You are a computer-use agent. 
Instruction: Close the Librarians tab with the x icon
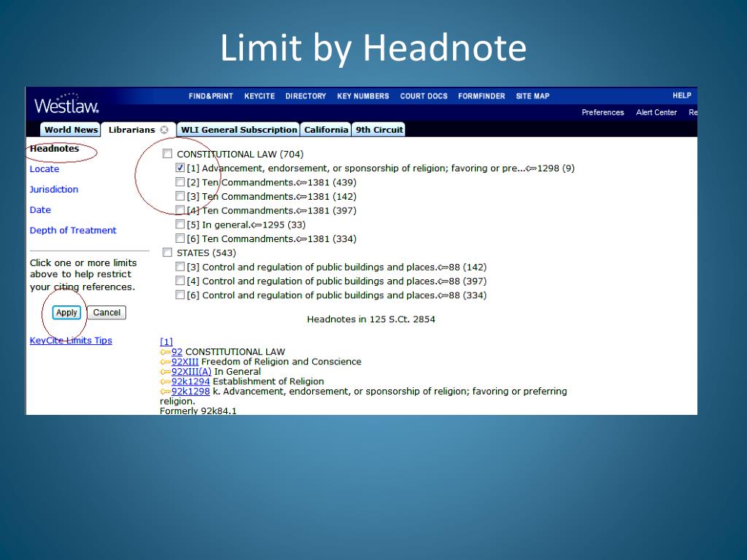tap(164, 130)
